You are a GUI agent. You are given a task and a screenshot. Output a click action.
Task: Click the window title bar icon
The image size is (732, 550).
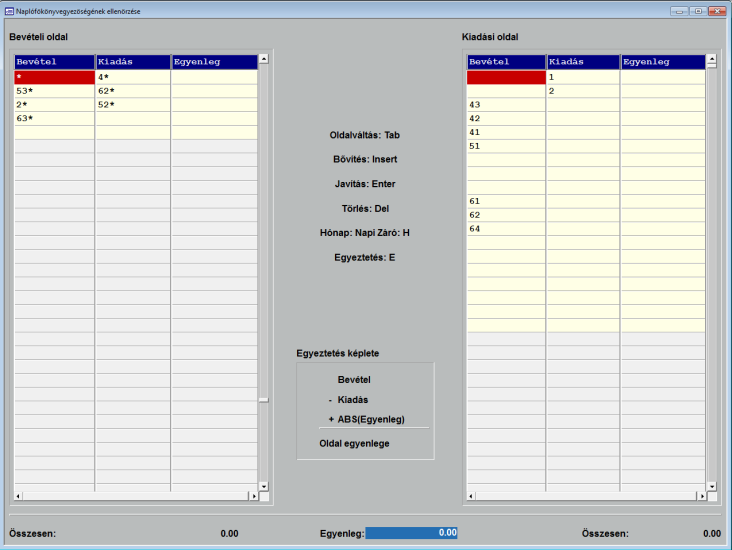[9, 11]
